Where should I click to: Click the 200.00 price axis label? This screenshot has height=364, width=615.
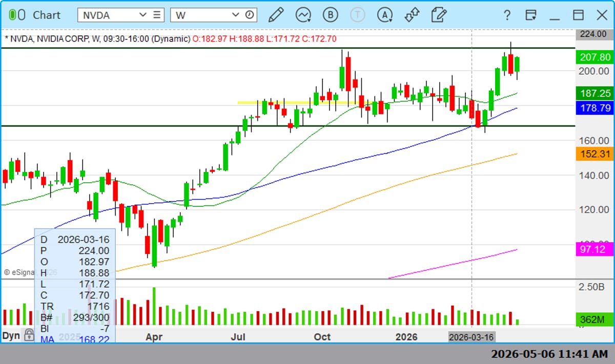coord(593,71)
